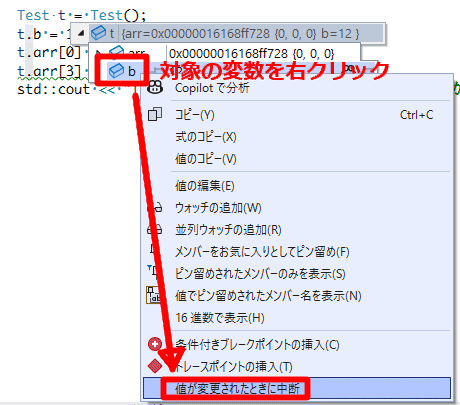The height and width of the screenshot is (405, 460).
Task: Click the t.b code line in editor
Action: (44, 34)
